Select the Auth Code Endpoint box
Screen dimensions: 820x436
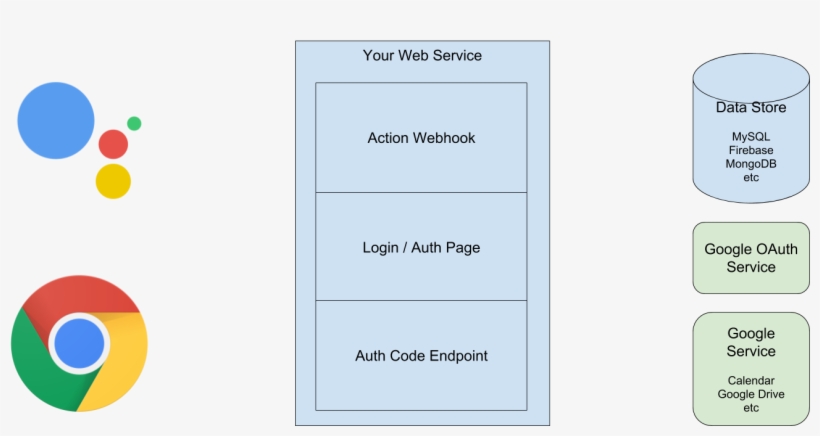[421, 355]
